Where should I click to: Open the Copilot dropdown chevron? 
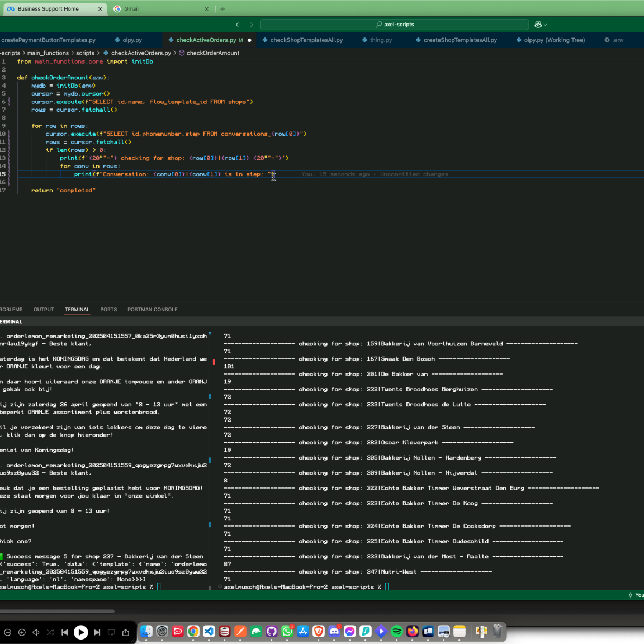point(546,25)
